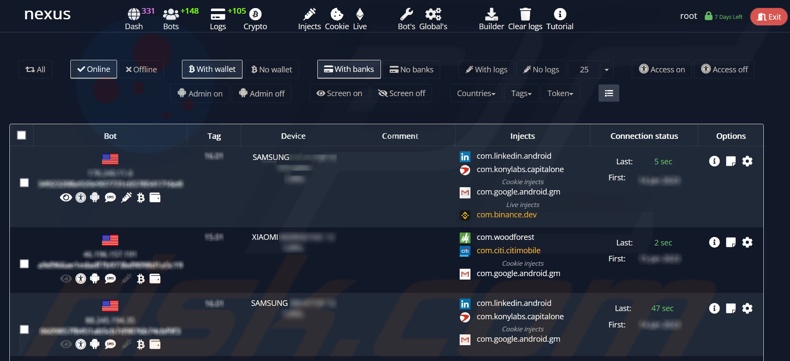Open the 25 per-page dropdown arrow
This screenshot has width=790, height=361.
606,69
